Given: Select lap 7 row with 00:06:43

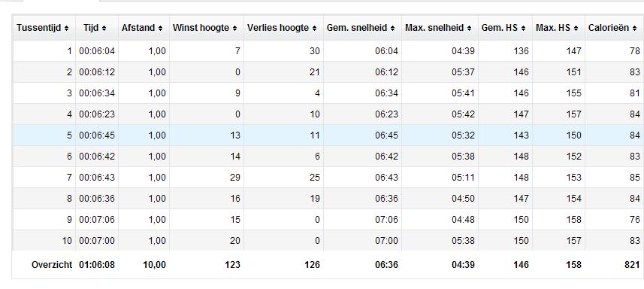Looking at the screenshot, I should pyautogui.click(x=328, y=178).
